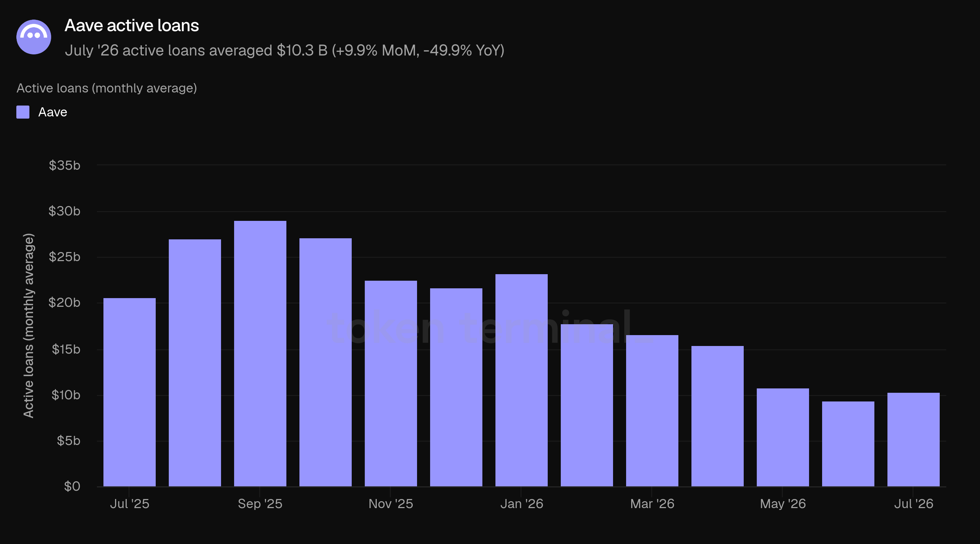Select the Aug '25 bar

pos(195,363)
